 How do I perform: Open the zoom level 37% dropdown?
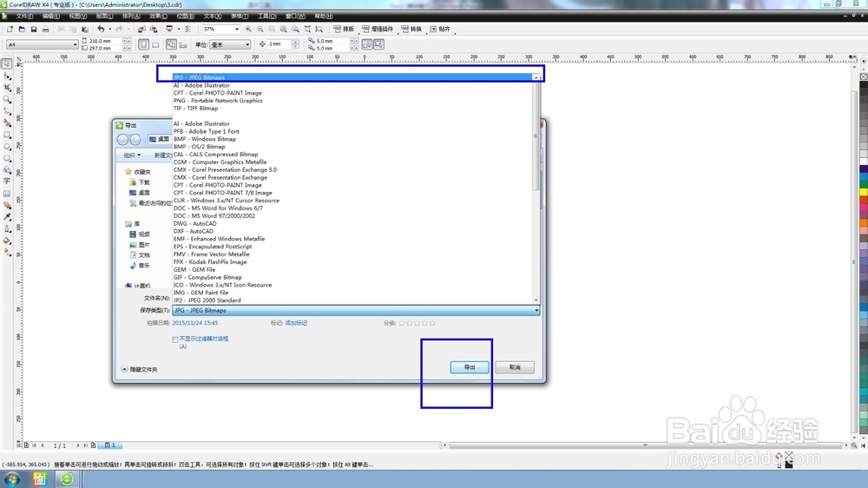tap(236, 29)
